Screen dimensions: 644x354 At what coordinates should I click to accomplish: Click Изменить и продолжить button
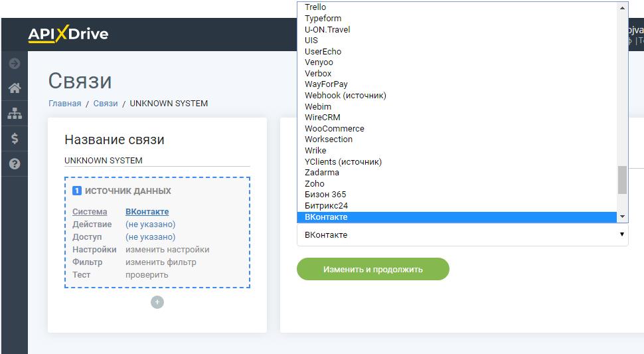[373, 270]
